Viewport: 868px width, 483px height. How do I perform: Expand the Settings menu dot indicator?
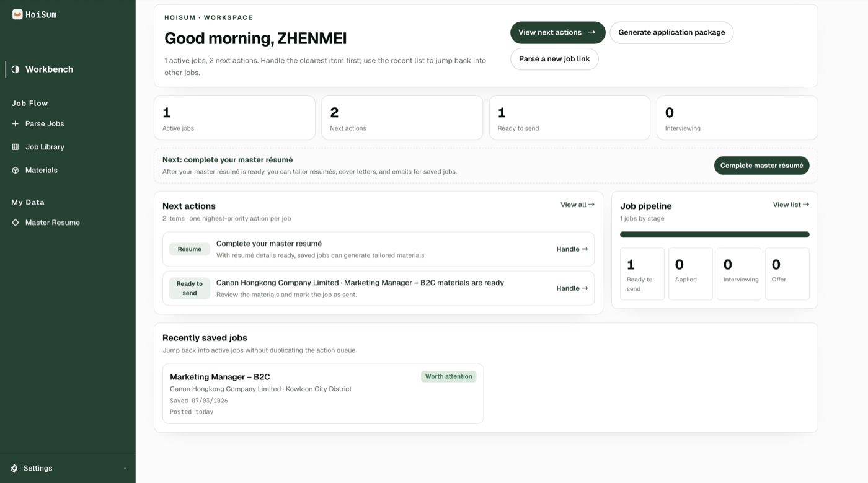125,469
